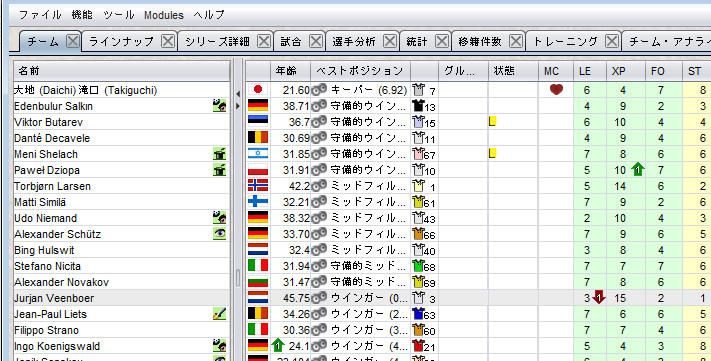
Task: Close the 選手分析 tab
Action: [390, 41]
